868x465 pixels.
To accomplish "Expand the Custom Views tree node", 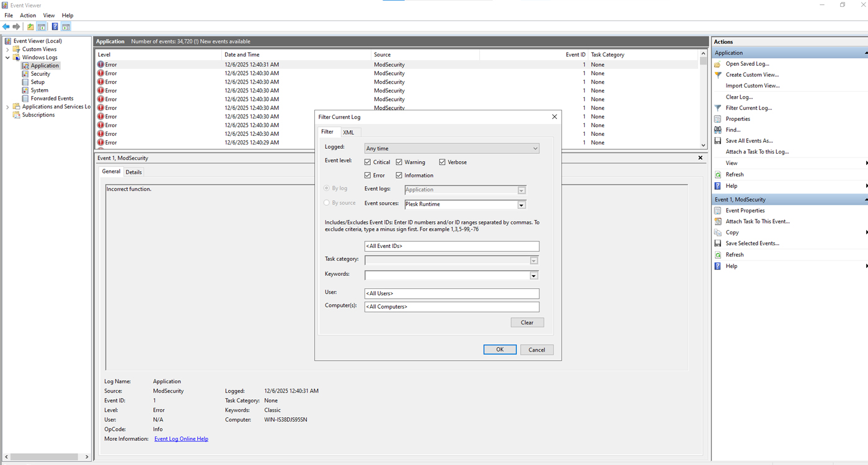I will pyautogui.click(x=8, y=49).
